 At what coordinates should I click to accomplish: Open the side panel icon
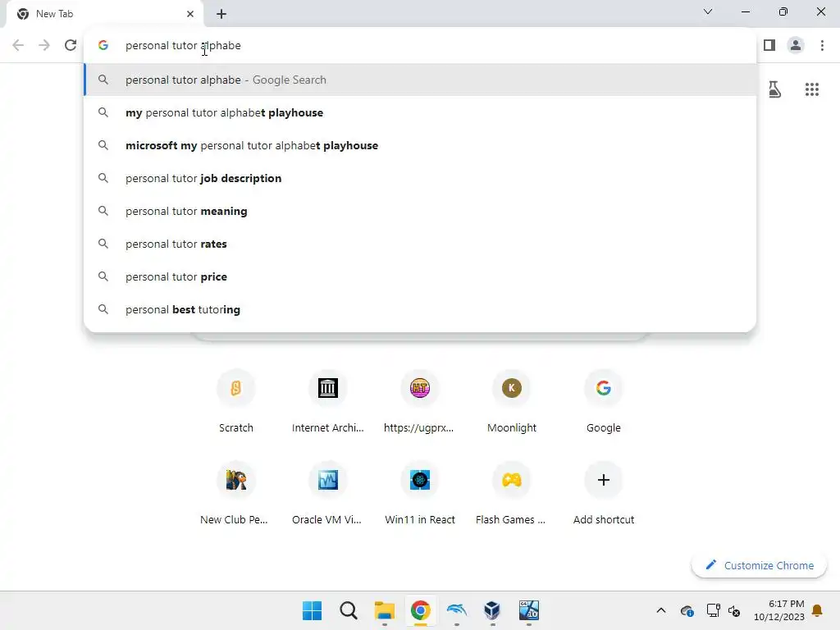click(x=769, y=45)
